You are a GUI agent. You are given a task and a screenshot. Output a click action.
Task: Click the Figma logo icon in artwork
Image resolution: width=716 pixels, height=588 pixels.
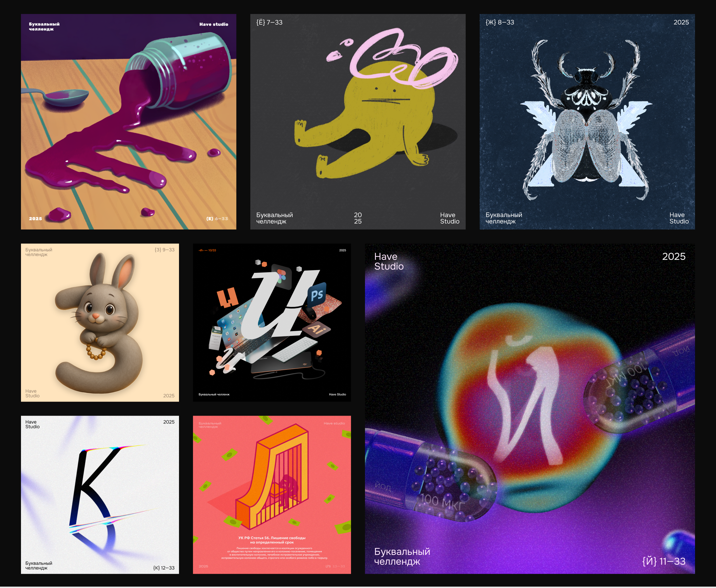pos(281,276)
